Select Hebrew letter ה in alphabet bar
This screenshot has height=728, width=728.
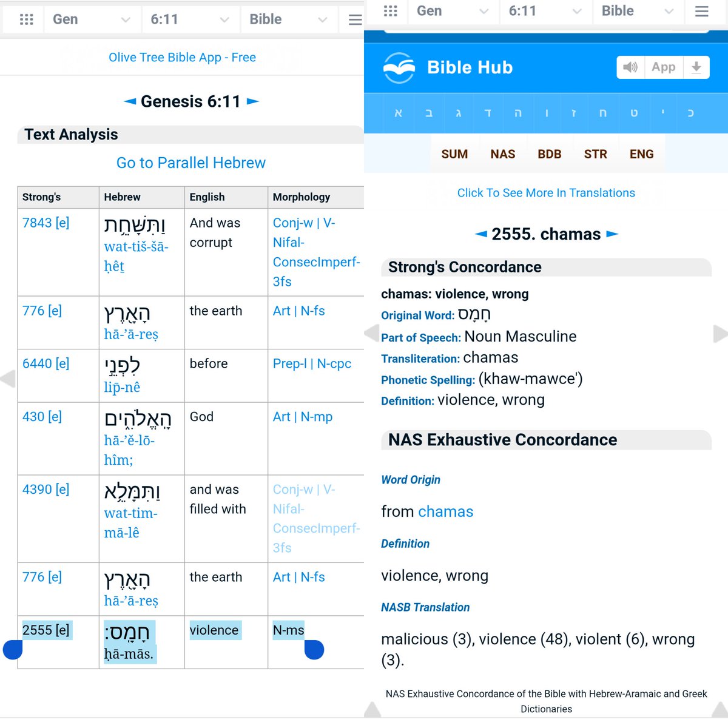[x=517, y=113]
